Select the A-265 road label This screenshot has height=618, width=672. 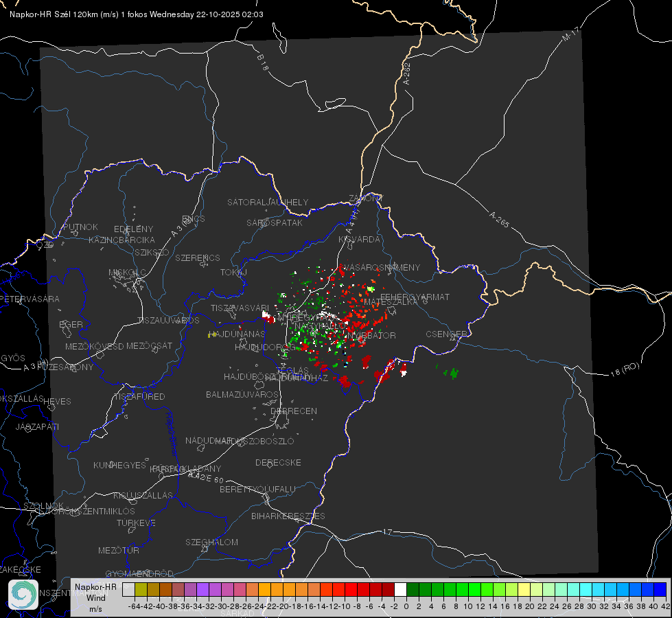coord(499,219)
